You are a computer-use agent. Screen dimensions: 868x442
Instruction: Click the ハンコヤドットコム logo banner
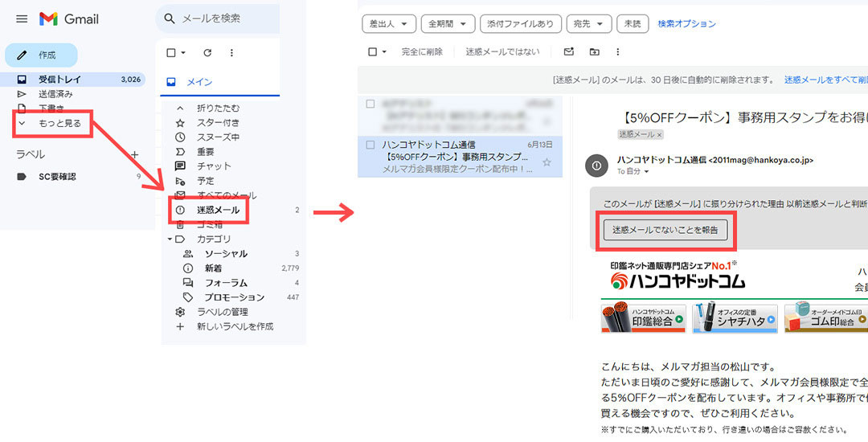(x=678, y=276)
